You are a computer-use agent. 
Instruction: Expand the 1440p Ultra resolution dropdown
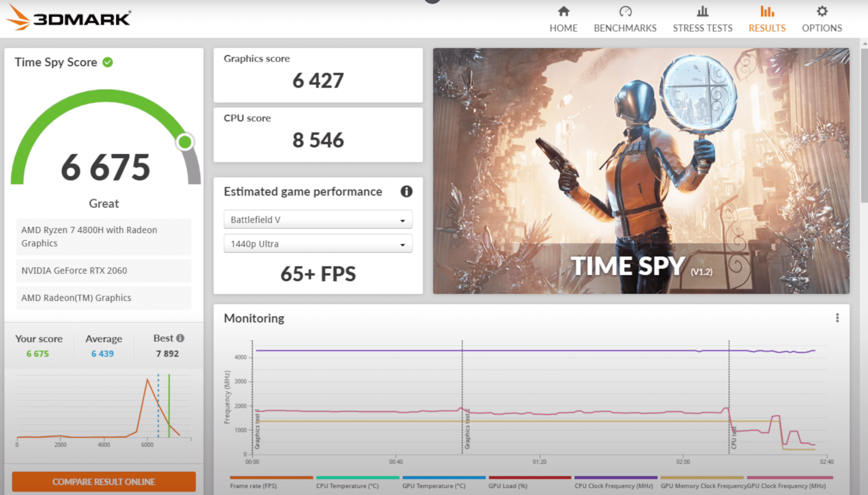pyautogui.click(x=318, y=244)
